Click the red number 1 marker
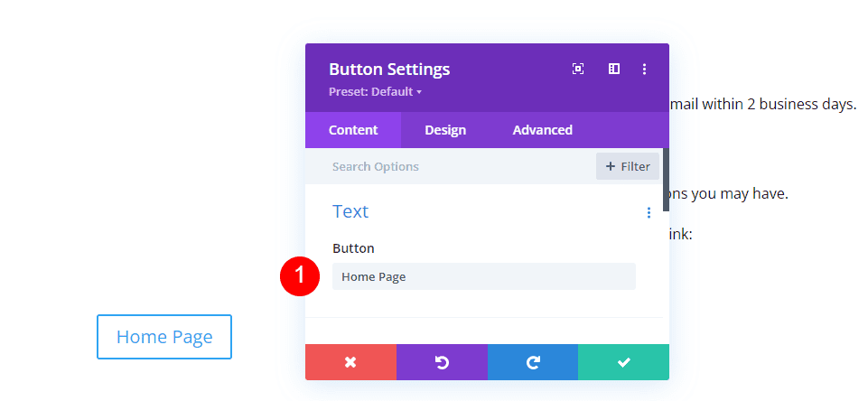Viewport: 868px width, 401px height. (300, 276)
